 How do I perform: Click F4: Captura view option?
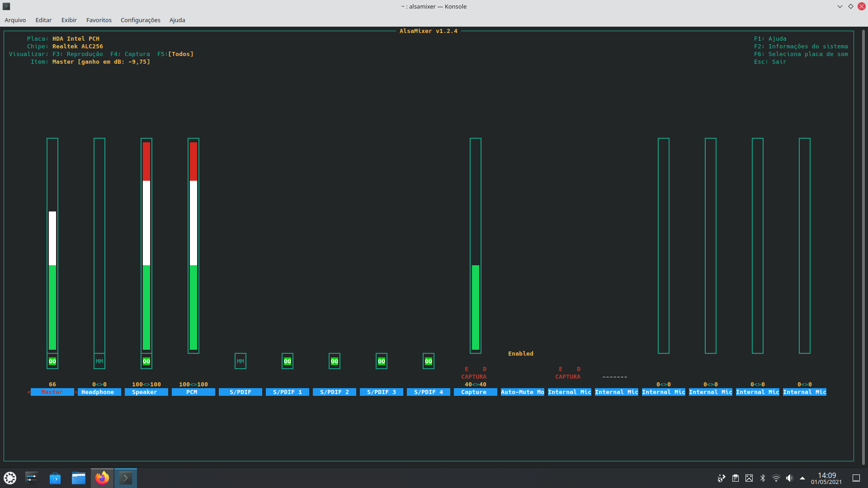click(130, 54)
